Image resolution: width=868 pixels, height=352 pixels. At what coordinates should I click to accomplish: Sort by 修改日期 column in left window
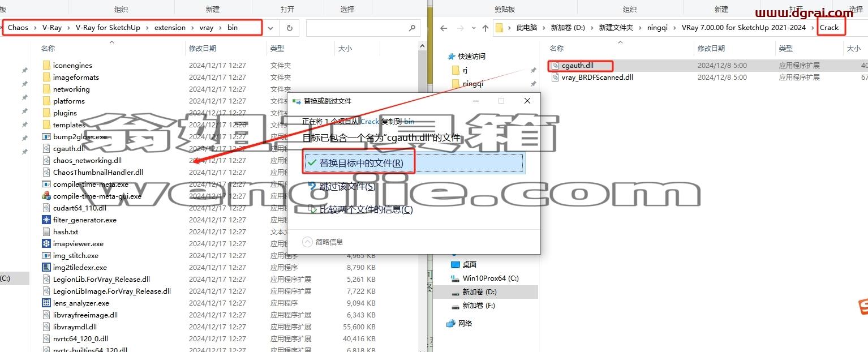tap(203, 49)
